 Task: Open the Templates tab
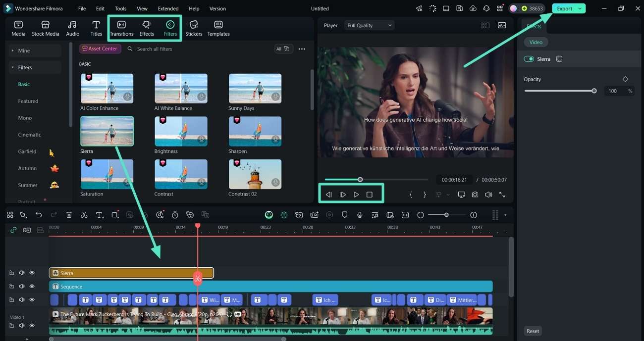[218, 28]
